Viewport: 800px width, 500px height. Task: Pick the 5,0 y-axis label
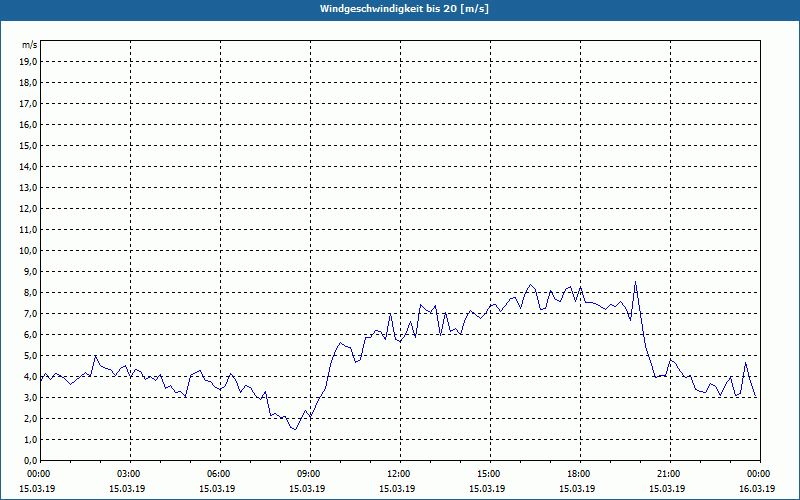pyautogui.click(x=30, y=356)
